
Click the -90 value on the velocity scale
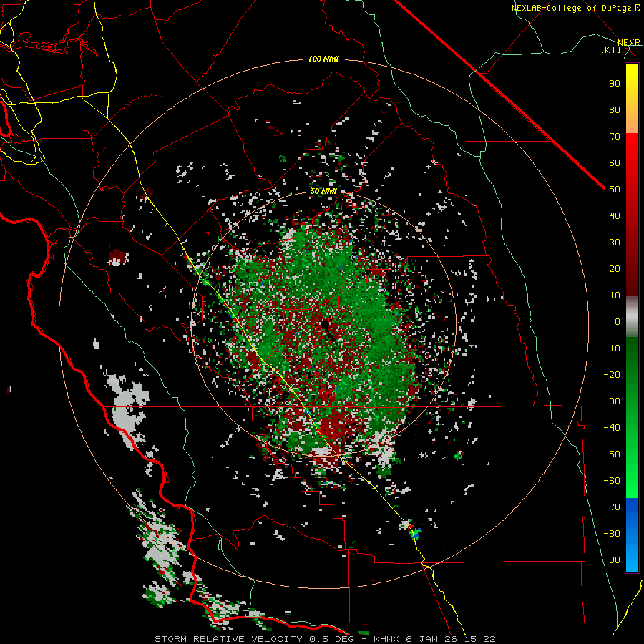612,560
